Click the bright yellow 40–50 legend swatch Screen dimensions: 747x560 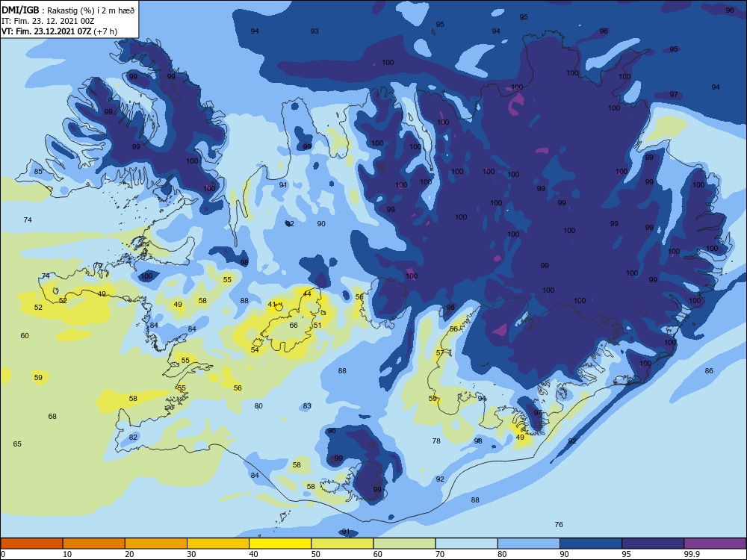point(280,544)
